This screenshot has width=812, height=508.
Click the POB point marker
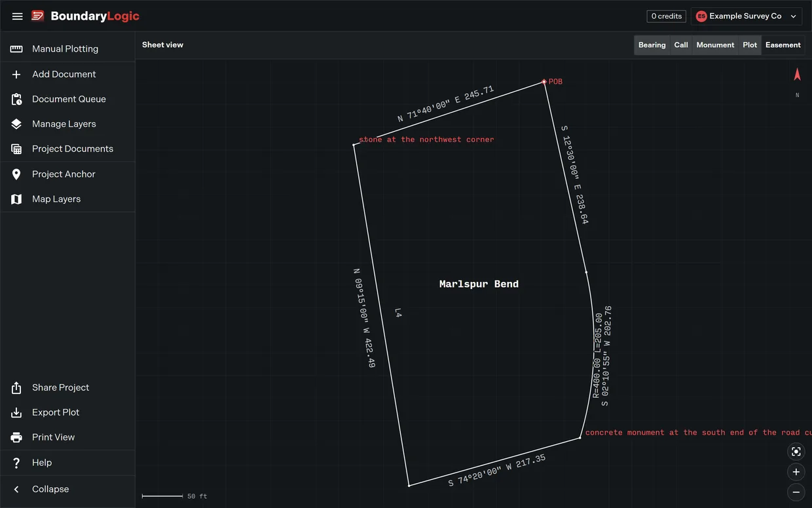pos(544,82)
